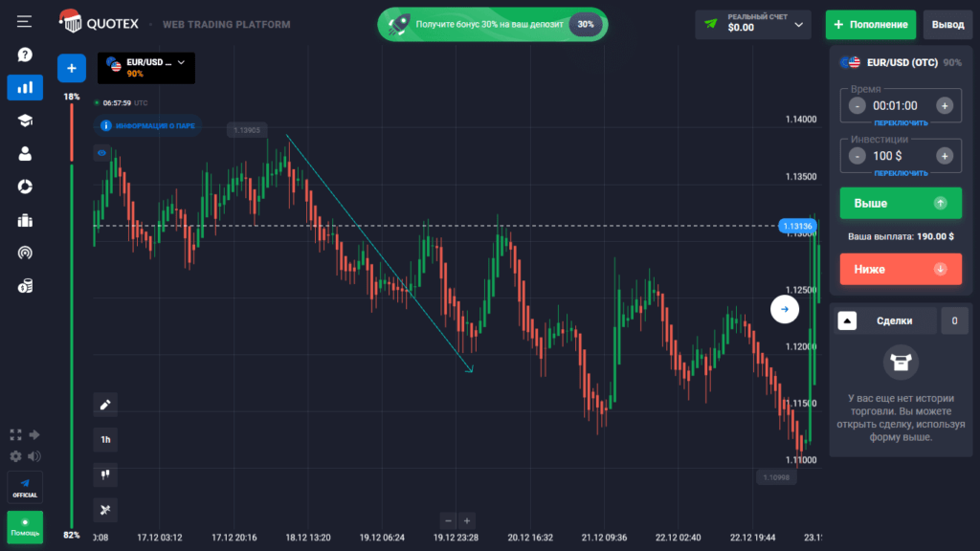
Task: Open the education graduation cap section
Action: click(25, 120)
